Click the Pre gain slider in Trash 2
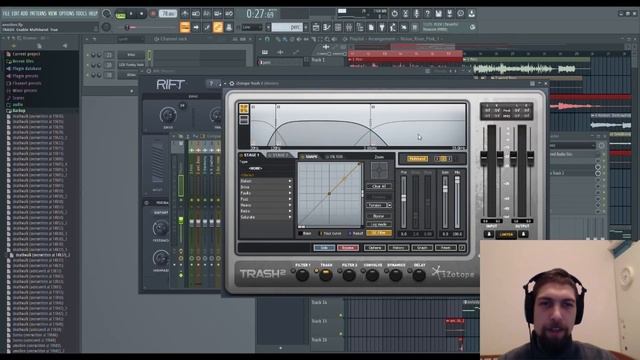The height and width of the screenshot is (360, 640). [404, 202]
